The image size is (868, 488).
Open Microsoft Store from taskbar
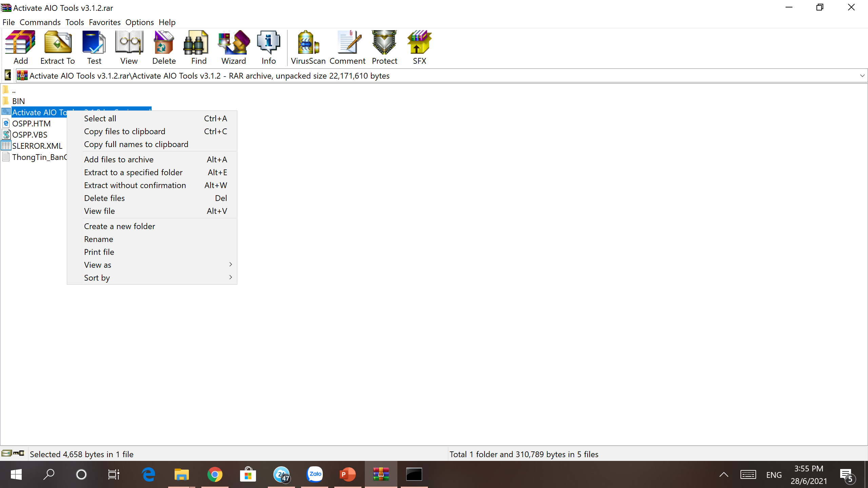(248, 474)
